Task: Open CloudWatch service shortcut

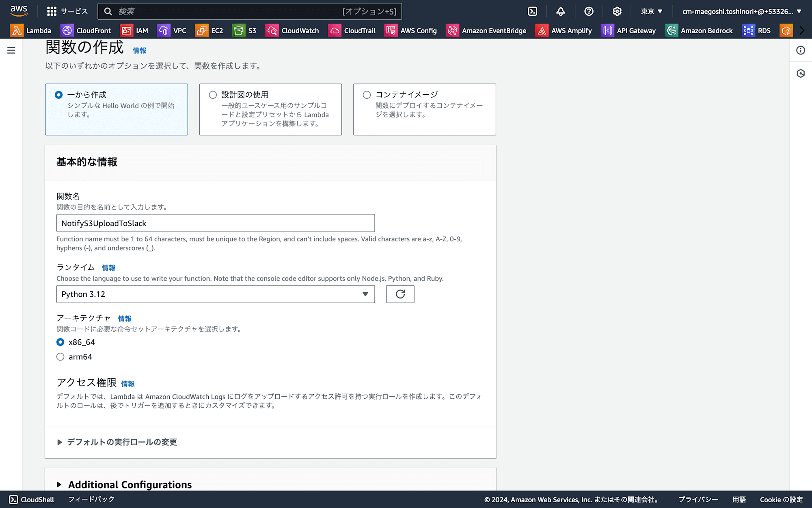Action: pyautogui.click(x=292, y=30)
